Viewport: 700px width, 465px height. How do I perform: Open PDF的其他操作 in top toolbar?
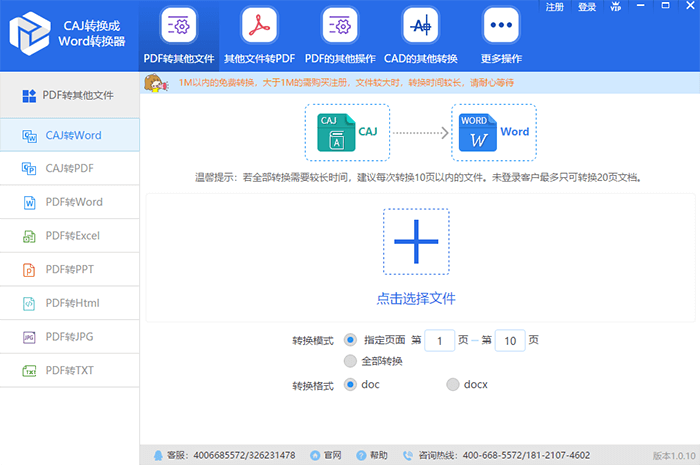click(339, 25)
